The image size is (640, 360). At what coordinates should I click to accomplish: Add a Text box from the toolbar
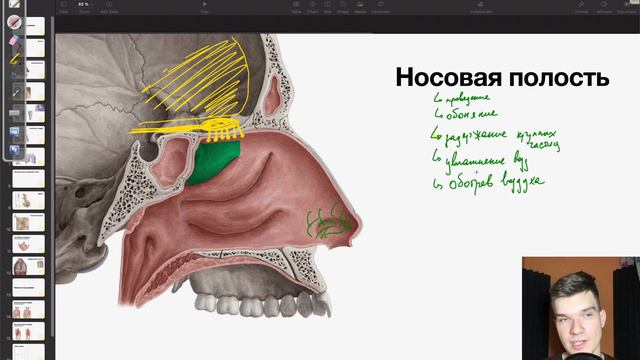[327, 7]
